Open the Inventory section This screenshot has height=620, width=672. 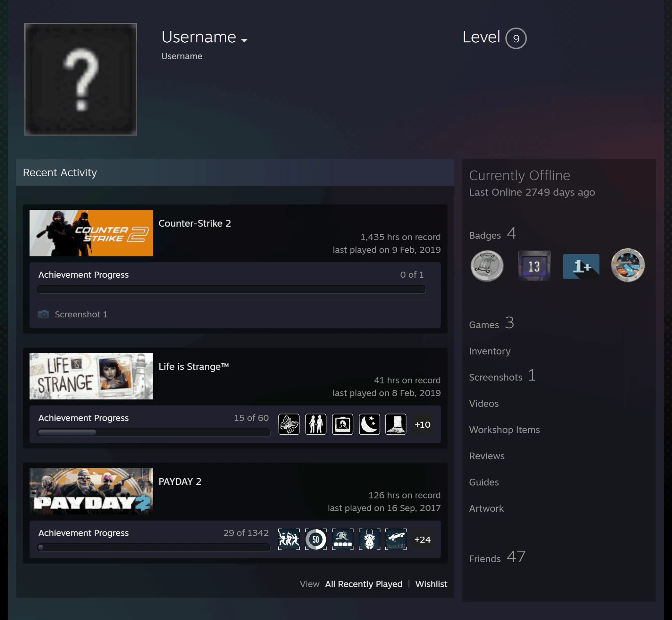pyautogui.click(x=490, y=351)
